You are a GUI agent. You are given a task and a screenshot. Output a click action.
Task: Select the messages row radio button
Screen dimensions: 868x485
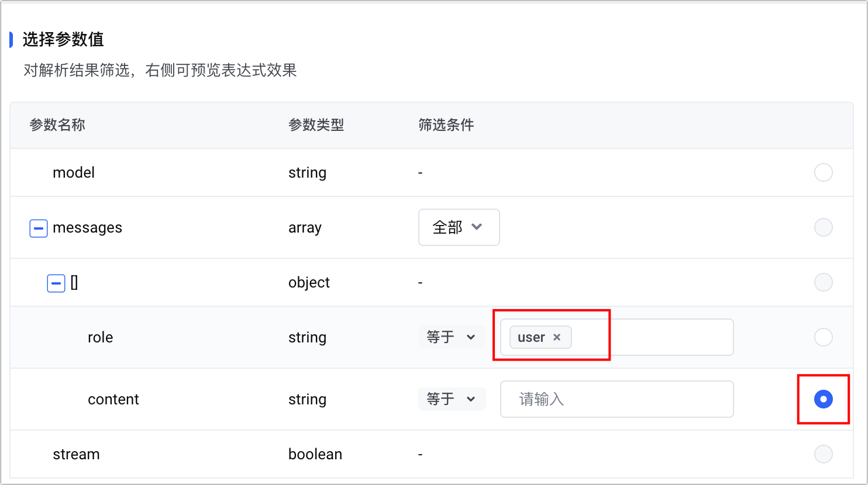tap(823, 227)
